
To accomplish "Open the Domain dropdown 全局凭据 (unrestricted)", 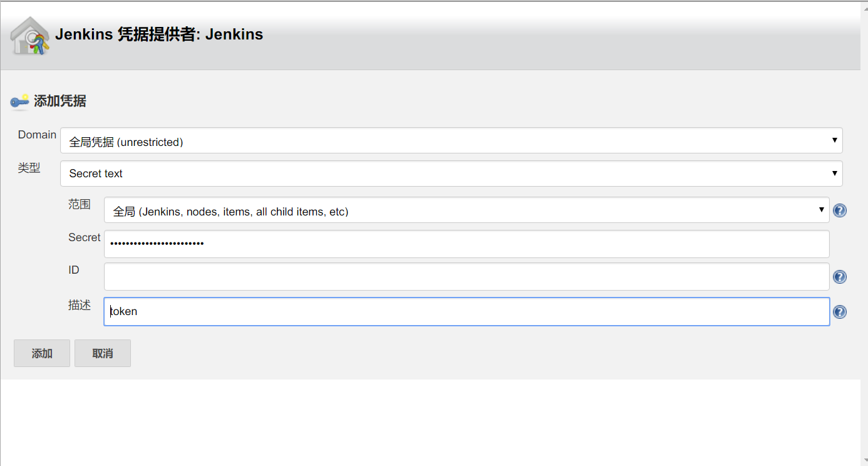I will (x=451, y=140).
